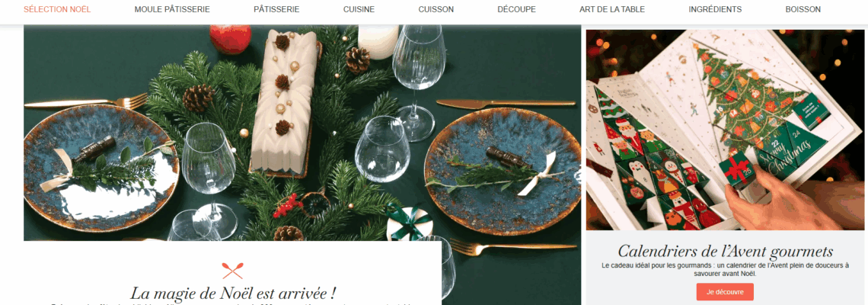
Task: Click the advent calendar description text
Action: (x=725, y=269)
